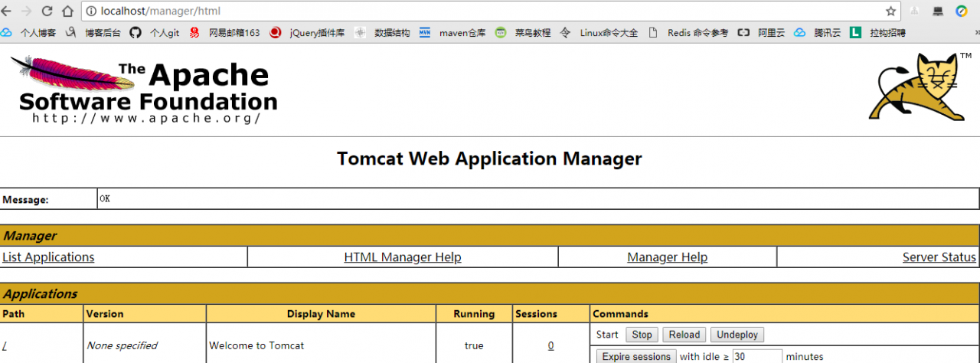
Task: Click the http://www.apache.org/ text under logo
Action: pyautogui.click(x=147, y=118)
